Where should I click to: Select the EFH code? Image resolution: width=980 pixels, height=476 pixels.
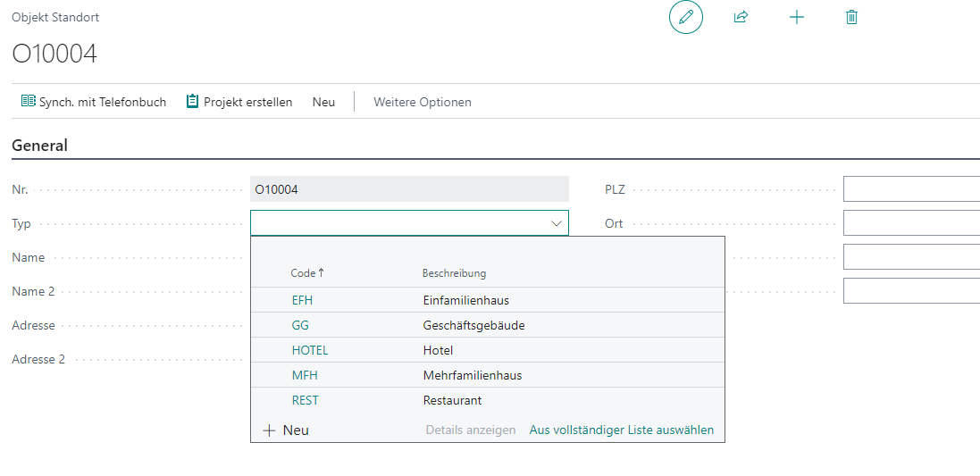tap(302, 300)
